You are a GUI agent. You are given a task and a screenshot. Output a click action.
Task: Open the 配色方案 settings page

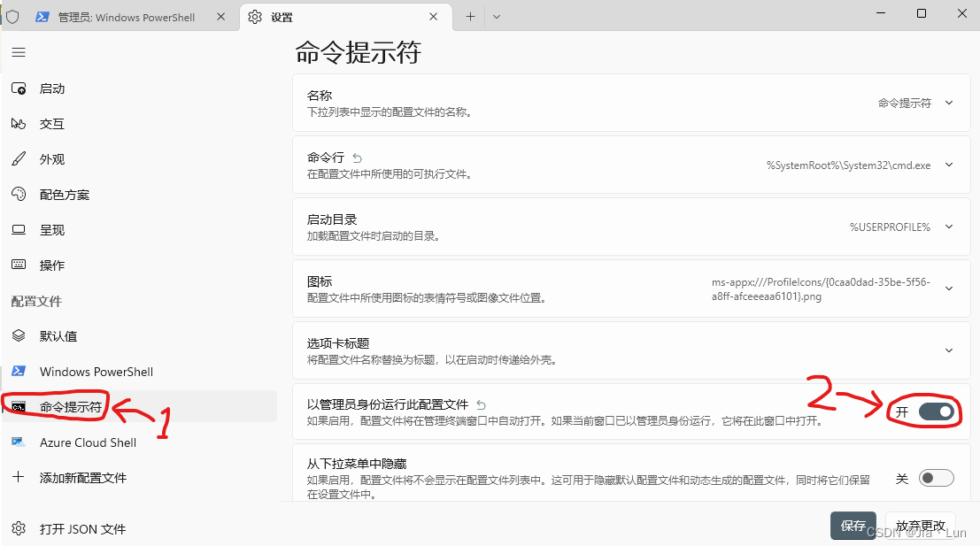click(139, 195)
